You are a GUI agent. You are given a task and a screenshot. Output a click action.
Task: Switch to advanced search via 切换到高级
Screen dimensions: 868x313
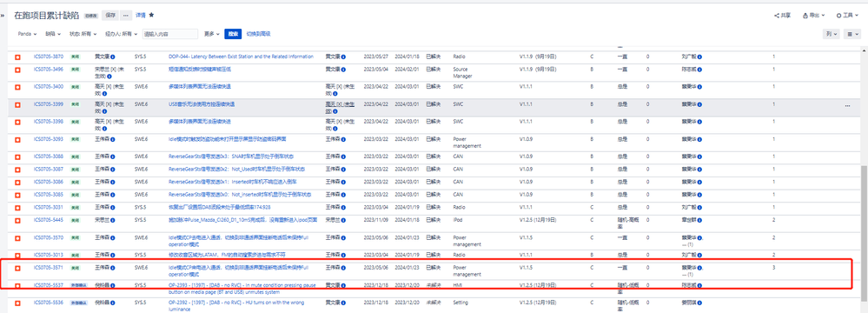pyautogui.click(x=258, y=34)
